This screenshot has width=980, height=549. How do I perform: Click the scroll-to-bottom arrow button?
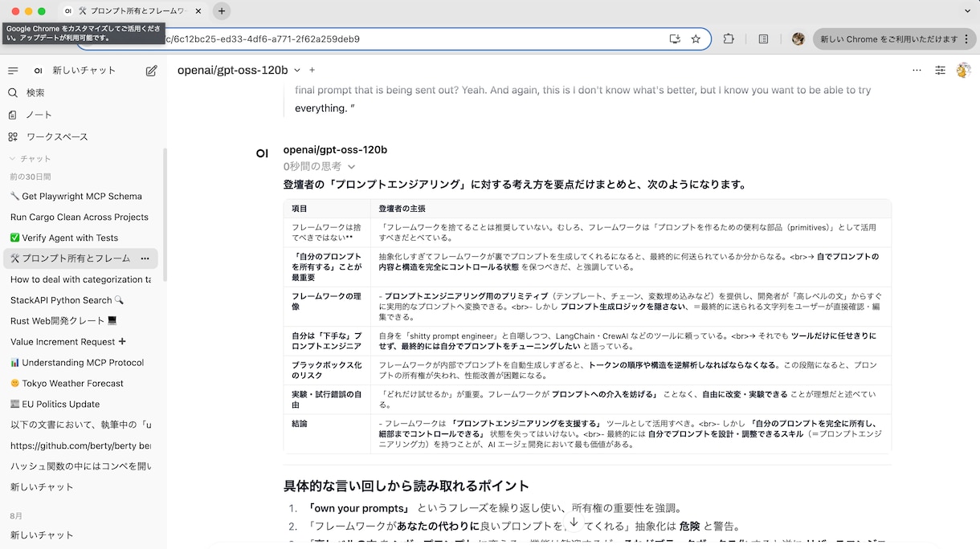point(574,522)
